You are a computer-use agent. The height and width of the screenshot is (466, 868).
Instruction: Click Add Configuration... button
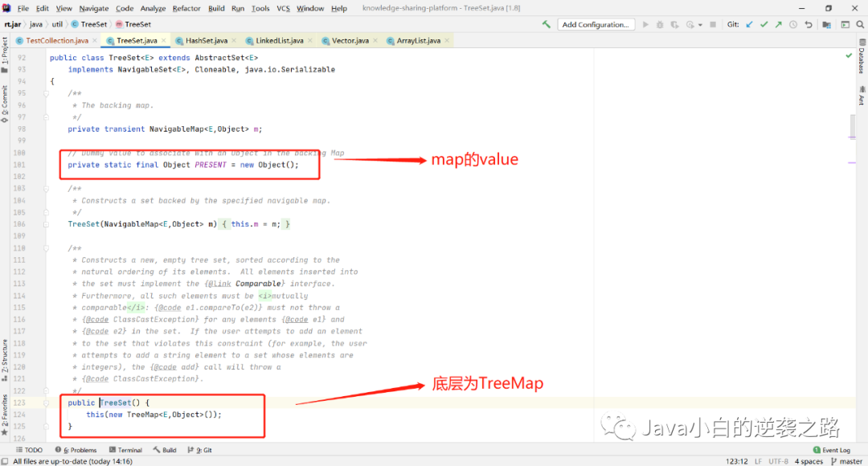596,24
